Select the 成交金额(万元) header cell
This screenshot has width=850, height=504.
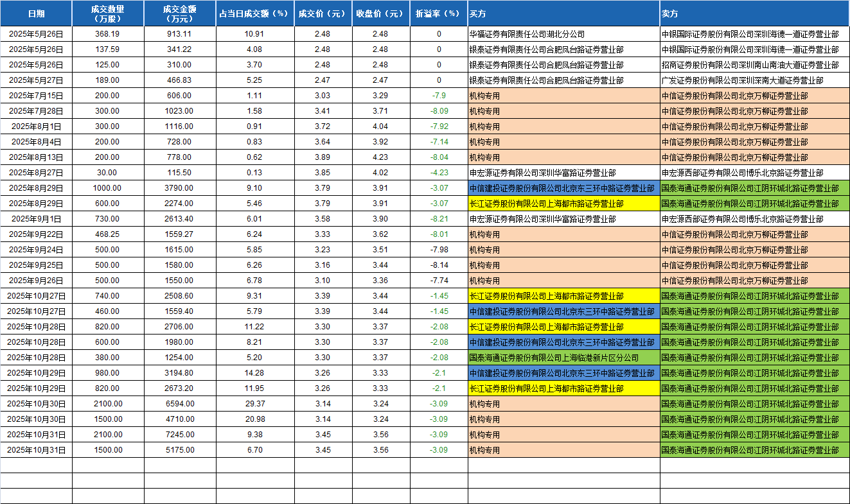[180, 13]
